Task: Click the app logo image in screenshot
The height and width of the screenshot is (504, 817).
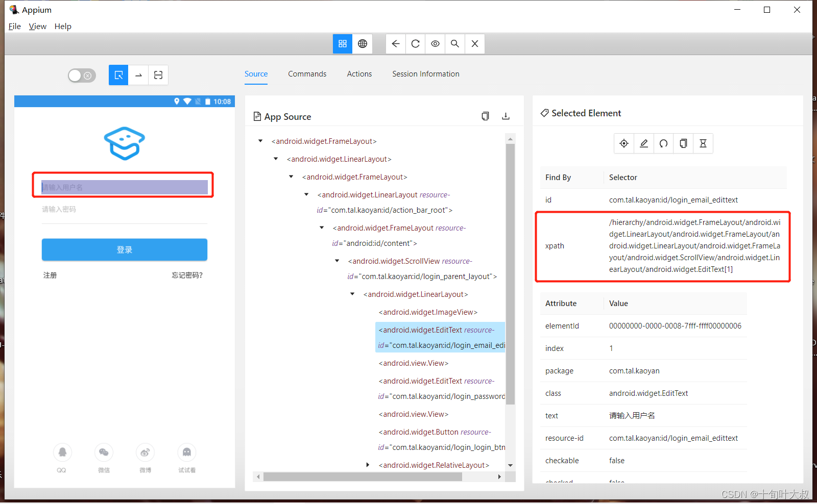Action: click(x=125, y=143)
